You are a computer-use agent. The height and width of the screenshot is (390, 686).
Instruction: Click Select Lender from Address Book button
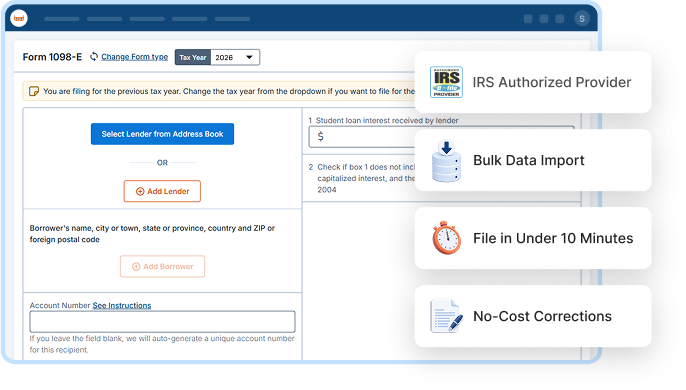coord(162,134)
